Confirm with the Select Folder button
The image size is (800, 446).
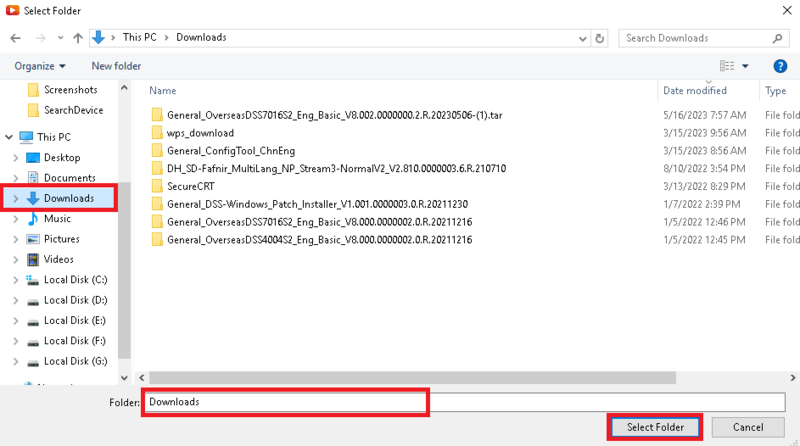click(x=655, y=428)
